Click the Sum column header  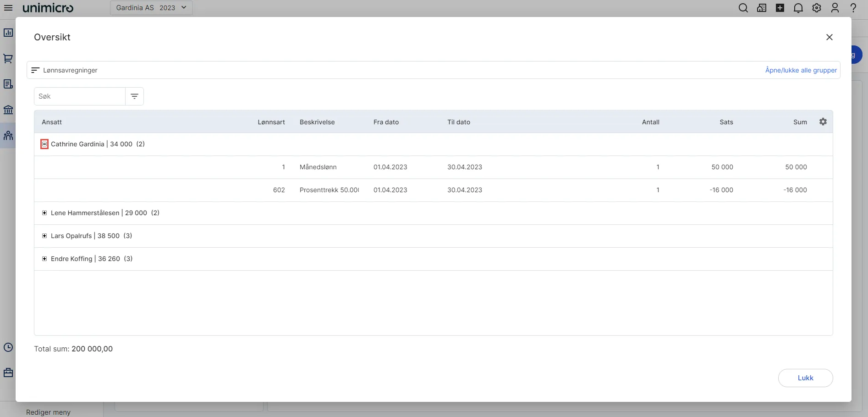click(800, 122)
